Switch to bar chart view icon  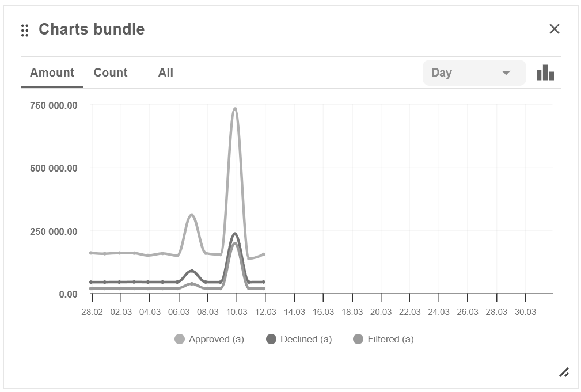[545, 73]
